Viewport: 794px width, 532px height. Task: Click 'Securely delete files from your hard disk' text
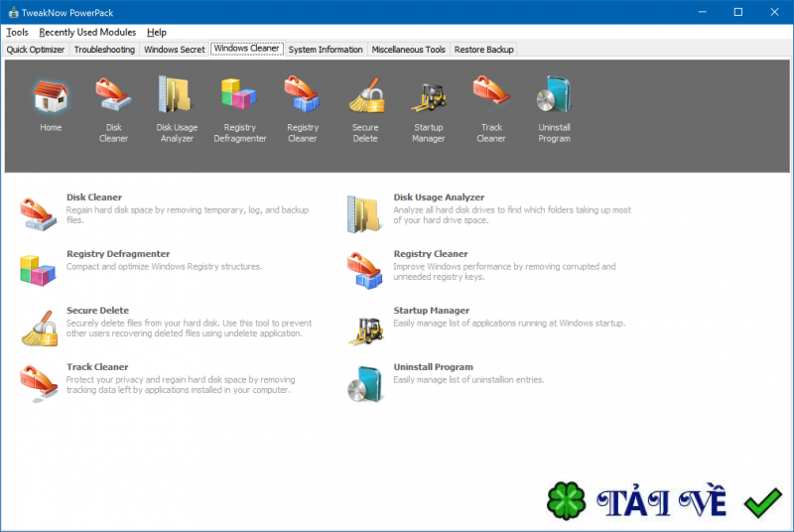point(189,328)
